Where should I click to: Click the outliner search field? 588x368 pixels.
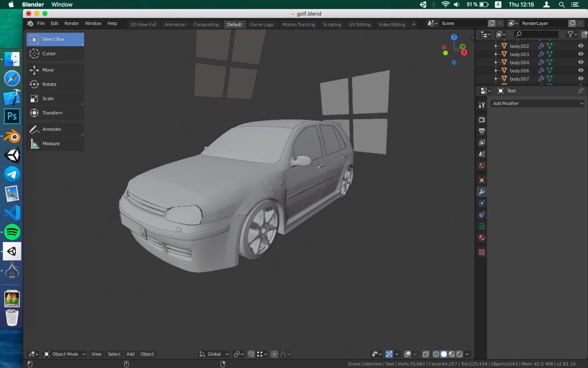pyautogui.click(x=536, y=34)
